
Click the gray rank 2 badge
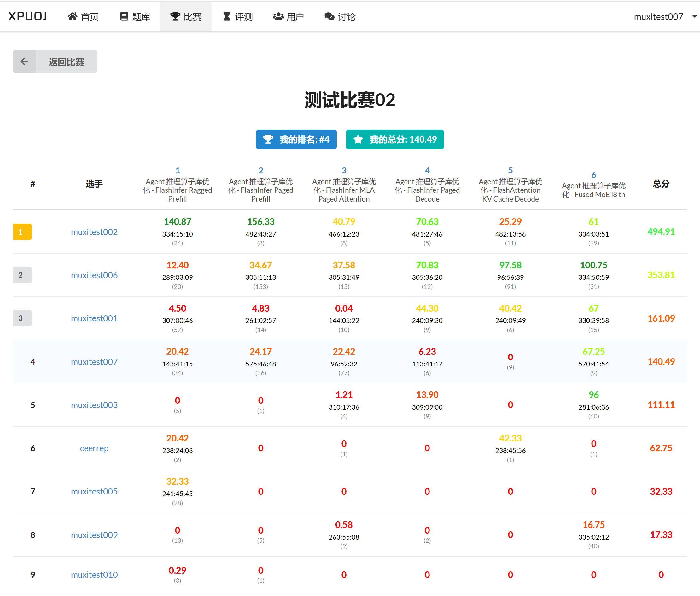tap(22, 275)
